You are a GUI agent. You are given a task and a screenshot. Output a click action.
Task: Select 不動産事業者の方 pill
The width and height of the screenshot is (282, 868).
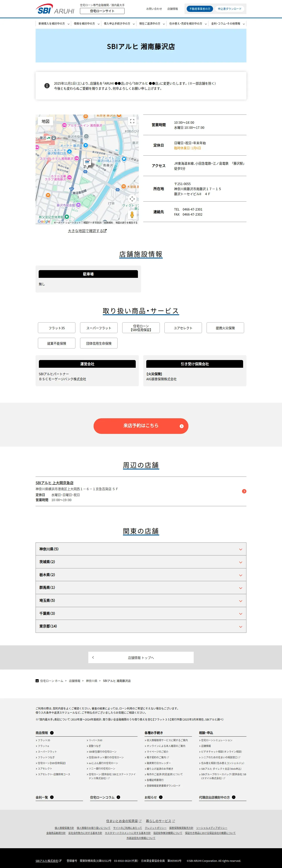click(x=200, y=9)
